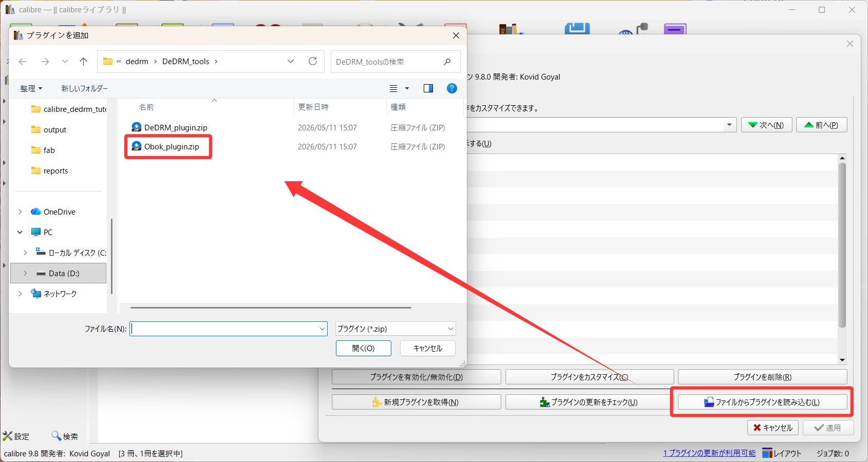
Task: Open 検索 in calibre bottom bar
Action: pos(65,436)
